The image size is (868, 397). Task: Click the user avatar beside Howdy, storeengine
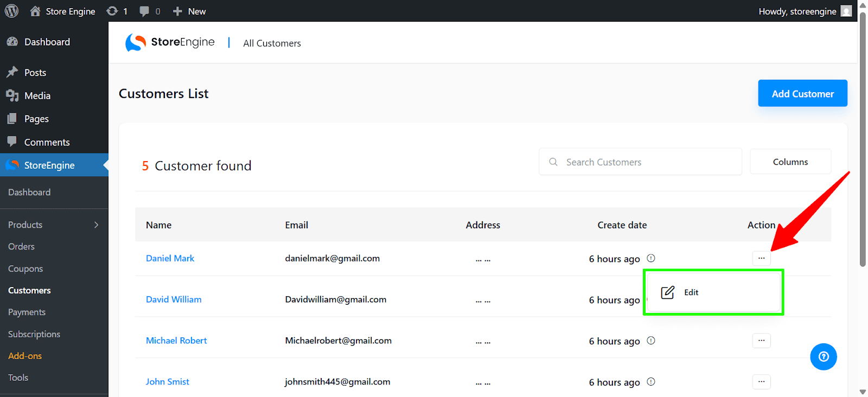[x=846, y=11]
